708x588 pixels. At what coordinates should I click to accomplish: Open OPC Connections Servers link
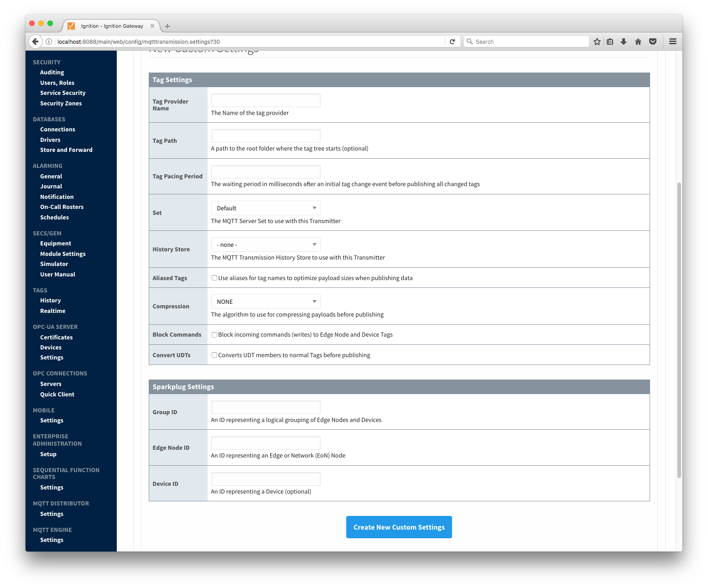(51, 384)
